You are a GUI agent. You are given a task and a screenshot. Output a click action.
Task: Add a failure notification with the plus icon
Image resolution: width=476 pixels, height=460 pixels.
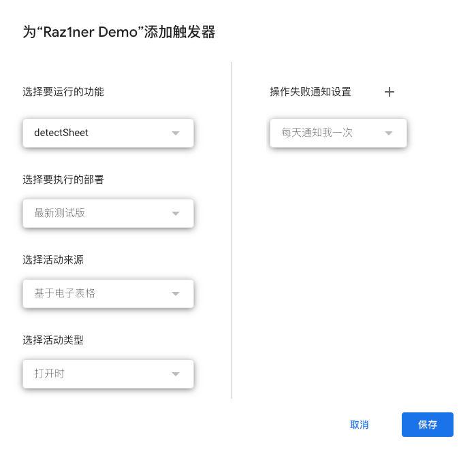click(x=390, y=92)
